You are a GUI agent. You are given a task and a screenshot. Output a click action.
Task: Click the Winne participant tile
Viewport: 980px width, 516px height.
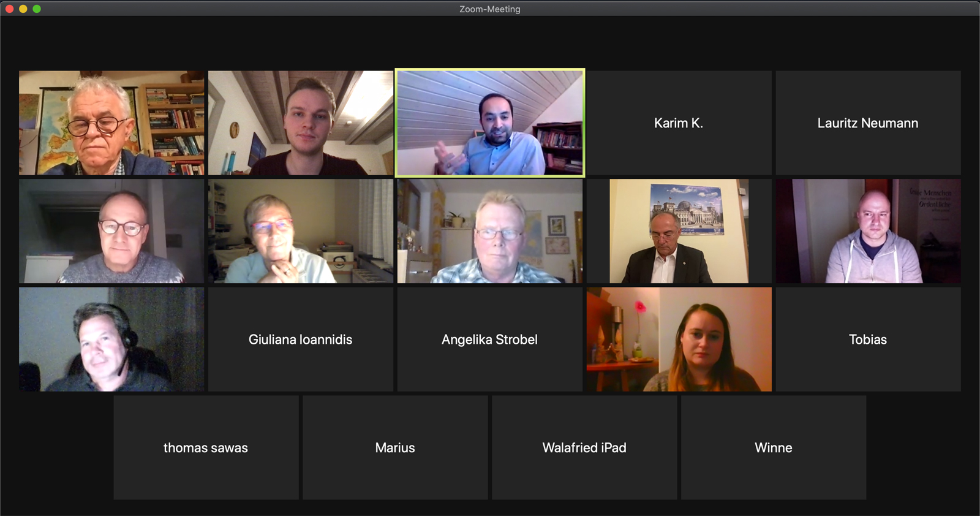pos(774,447)
